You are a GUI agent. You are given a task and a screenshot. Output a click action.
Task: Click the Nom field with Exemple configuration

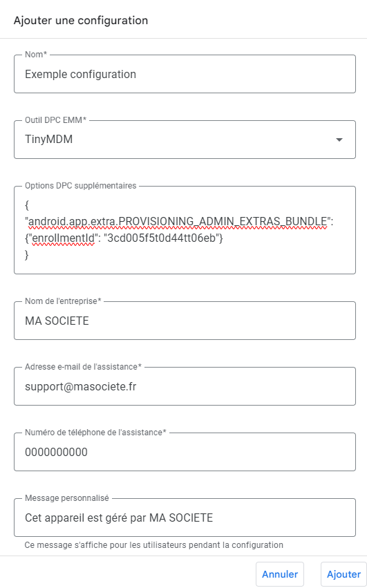pyautogui.click(x=185, y=74)
